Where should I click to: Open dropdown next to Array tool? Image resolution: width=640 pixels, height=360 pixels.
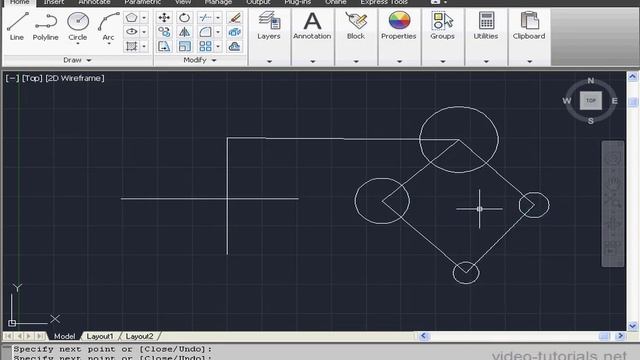coord(218,46)
